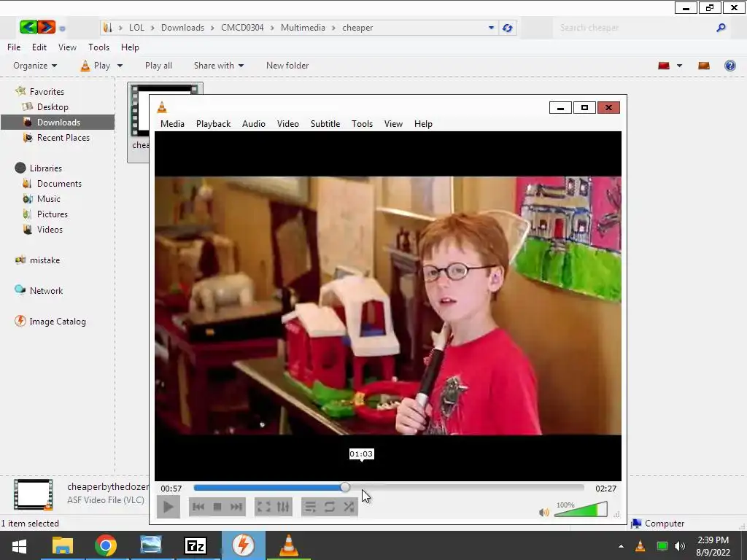The height and width of the screenshot is (560, 747).
Task: Seek to 01:03 on VLC timeline
Action: (362, 487)
